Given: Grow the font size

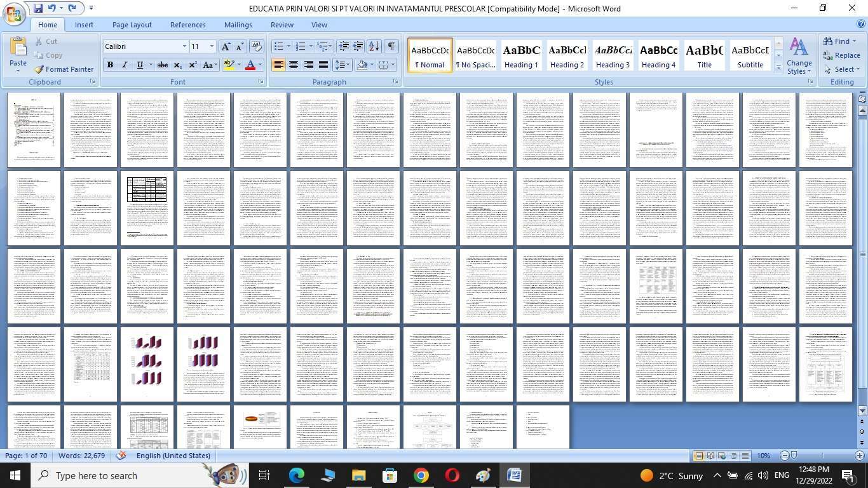Looking at the screenshot, I should pyautogui.click(x=226, y=46).
